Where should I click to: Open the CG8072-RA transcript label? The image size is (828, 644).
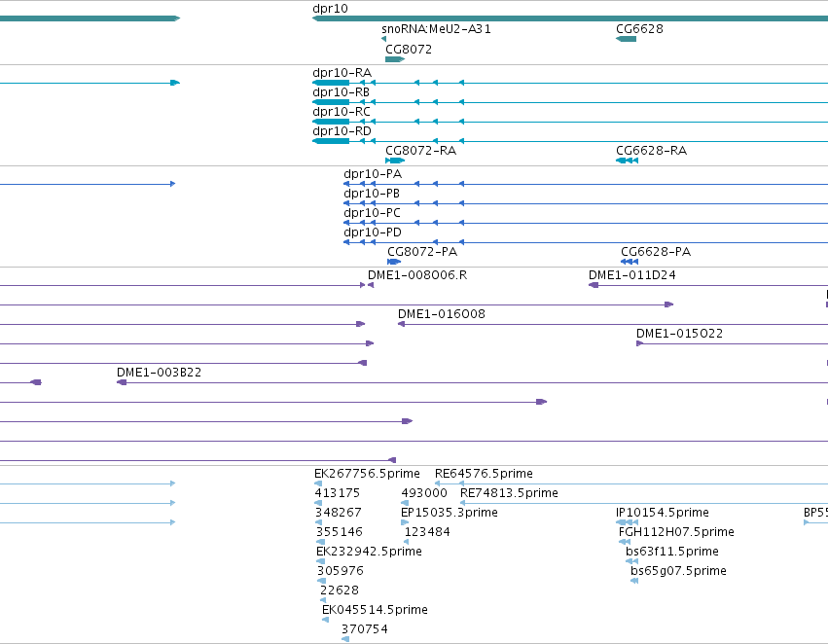421,151
